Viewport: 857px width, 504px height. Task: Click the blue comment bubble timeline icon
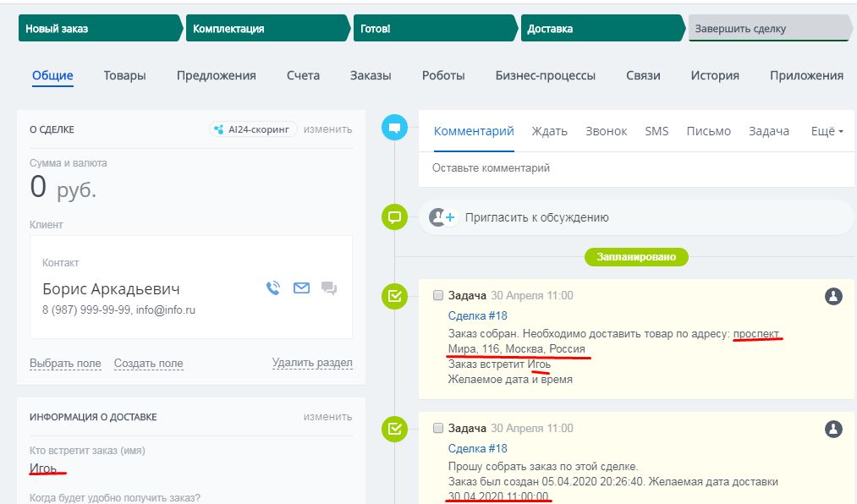tap(393, 128)
